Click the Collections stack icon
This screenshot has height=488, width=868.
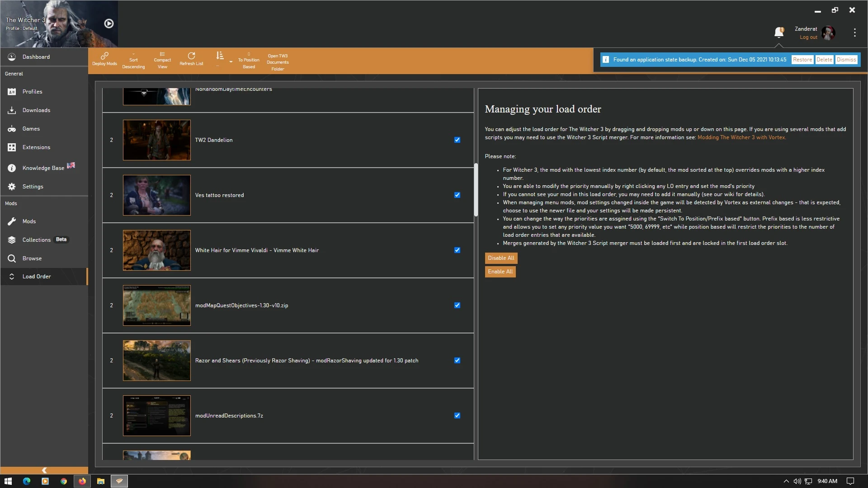pos(12,240)
